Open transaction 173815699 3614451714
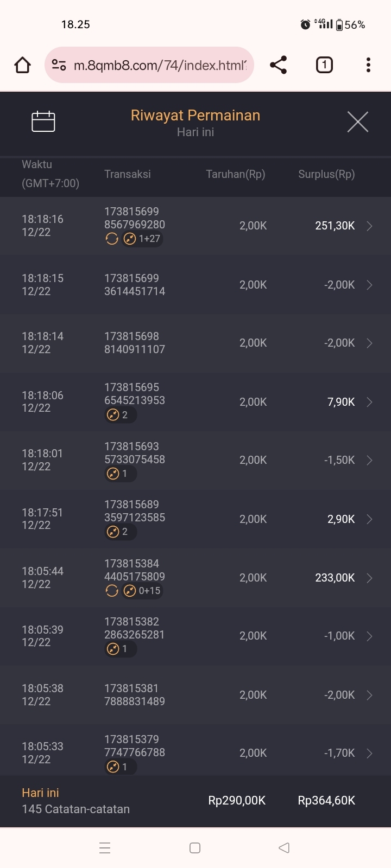 click(135, 285)
